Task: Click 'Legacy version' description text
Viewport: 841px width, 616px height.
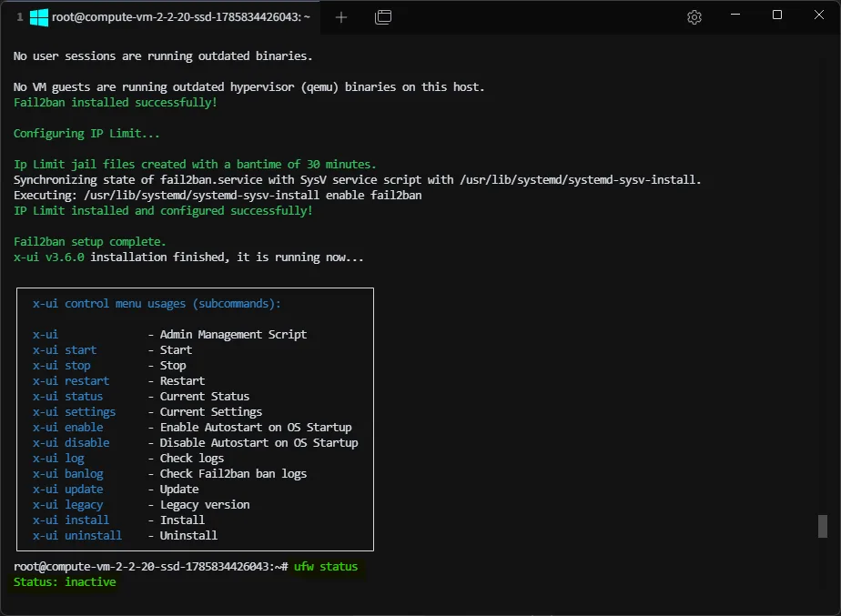Action: (x=205, y=505)
